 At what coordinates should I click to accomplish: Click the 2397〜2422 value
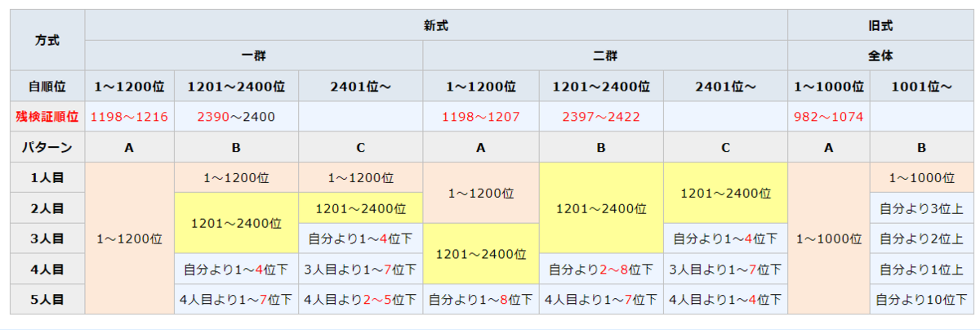(x=601, y=117)
